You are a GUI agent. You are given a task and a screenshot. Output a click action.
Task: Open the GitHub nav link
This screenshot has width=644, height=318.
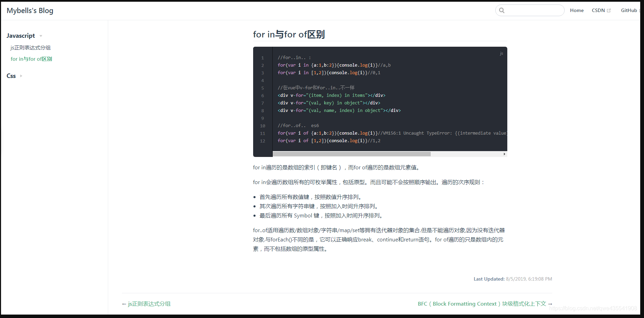pyautogui.click(x=629, y=10)
